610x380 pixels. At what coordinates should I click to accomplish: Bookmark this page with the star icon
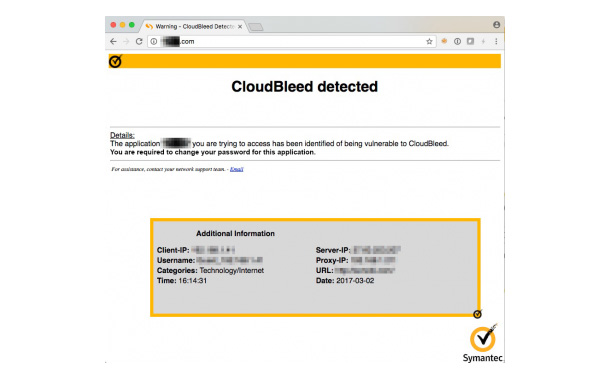point(429,41)
